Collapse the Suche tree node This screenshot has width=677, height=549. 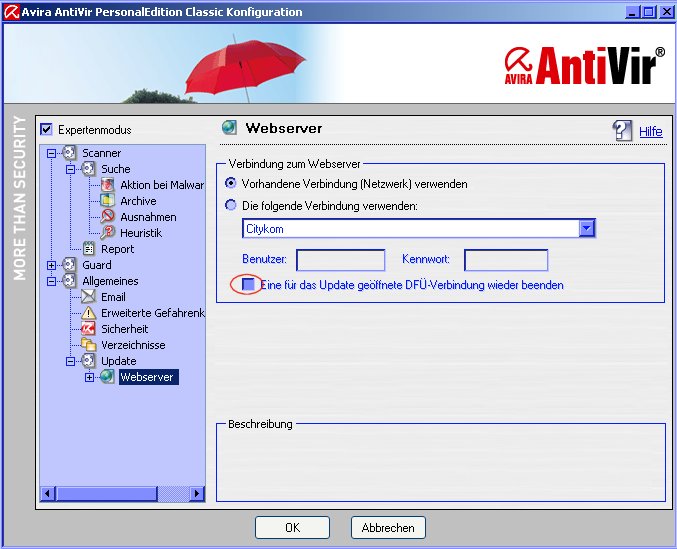(70, 169)
